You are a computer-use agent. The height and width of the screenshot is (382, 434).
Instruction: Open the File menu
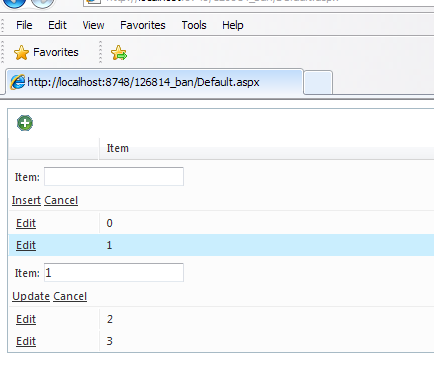24,25
